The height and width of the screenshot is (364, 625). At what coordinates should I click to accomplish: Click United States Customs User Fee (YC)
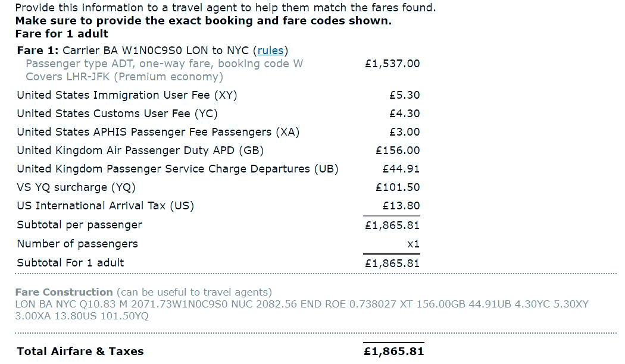117,114
